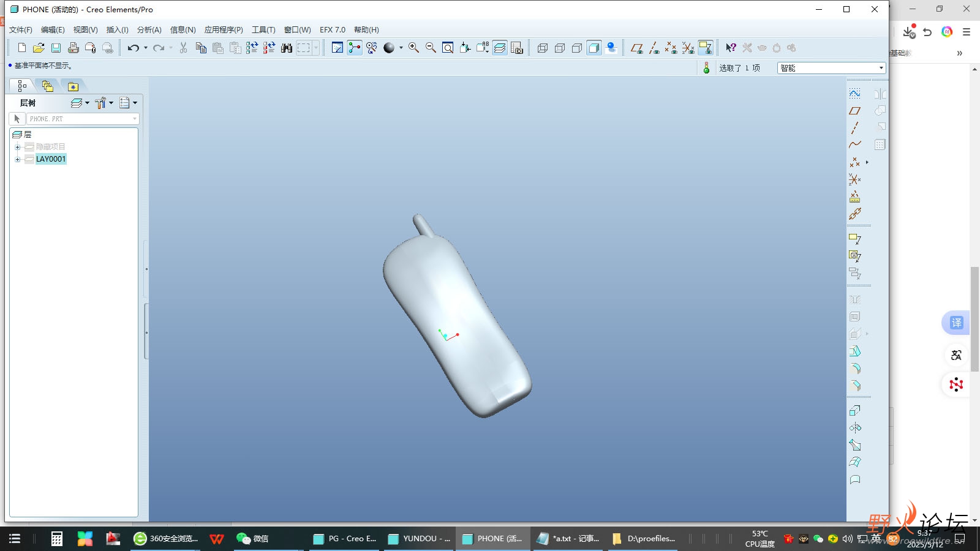
Task: Open the layer tree Settings dropdown
Action: click(104, 103)
